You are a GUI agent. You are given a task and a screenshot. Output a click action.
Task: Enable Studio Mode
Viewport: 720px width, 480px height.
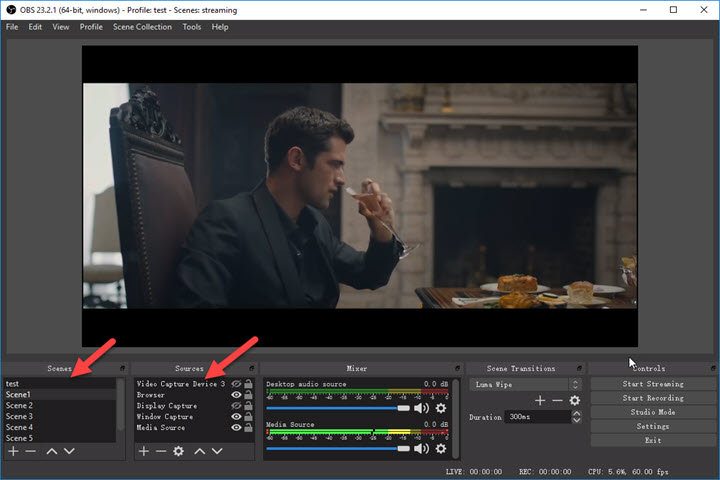tap(653, 412)
